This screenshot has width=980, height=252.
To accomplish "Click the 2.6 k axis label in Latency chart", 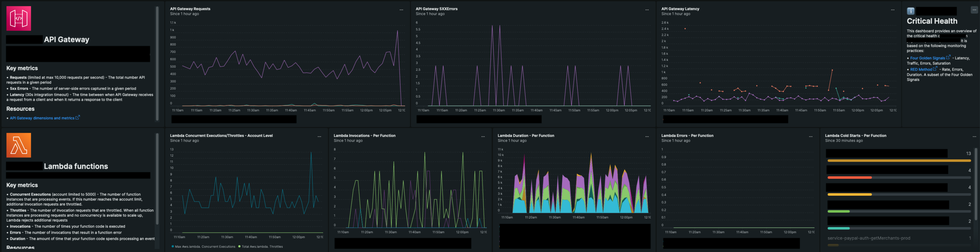I will click(x=665, y=23).
